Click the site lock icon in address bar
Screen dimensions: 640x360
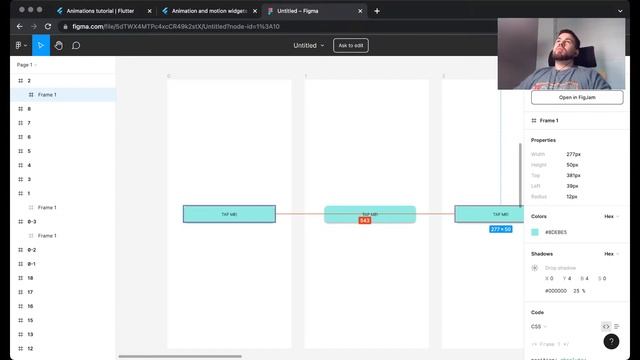tap(65, 27)
